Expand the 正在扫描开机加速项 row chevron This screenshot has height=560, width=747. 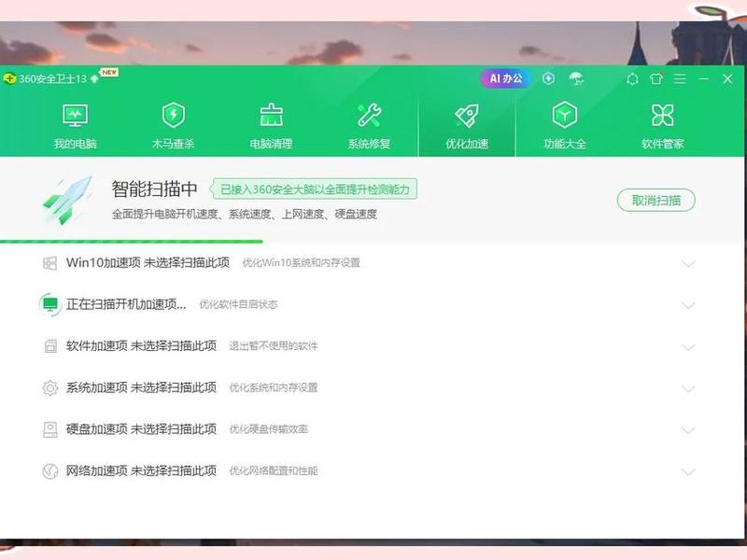coord(688,305)
